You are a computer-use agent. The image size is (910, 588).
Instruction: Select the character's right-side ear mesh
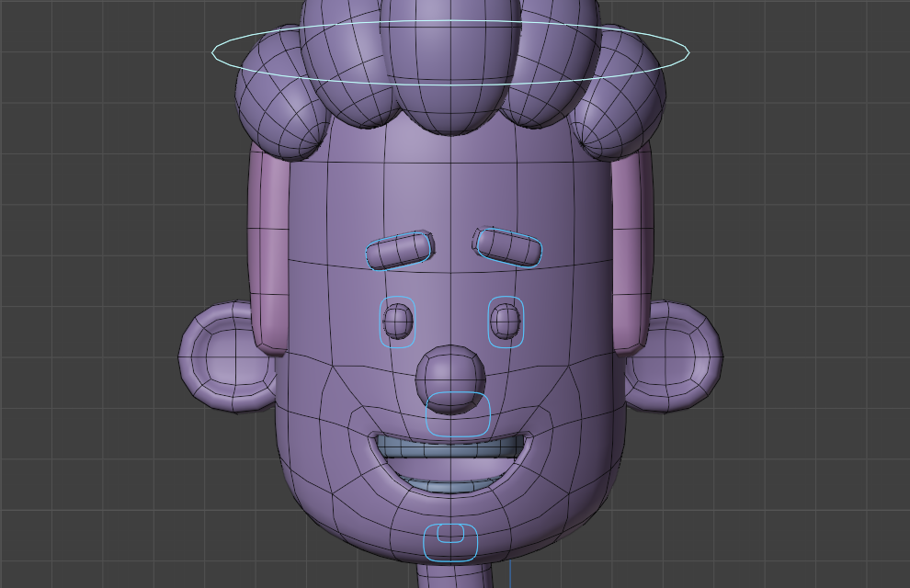point(677,356)
